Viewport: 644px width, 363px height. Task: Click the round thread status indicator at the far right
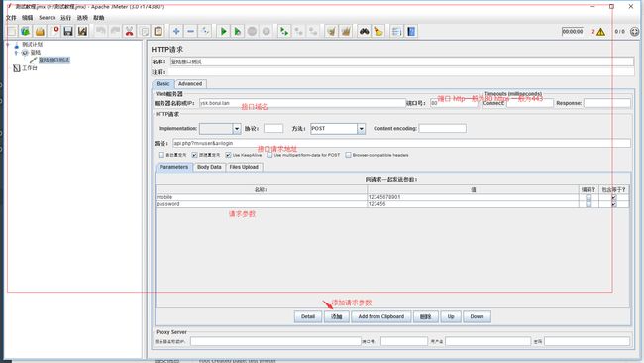click(x=634, y=32)
